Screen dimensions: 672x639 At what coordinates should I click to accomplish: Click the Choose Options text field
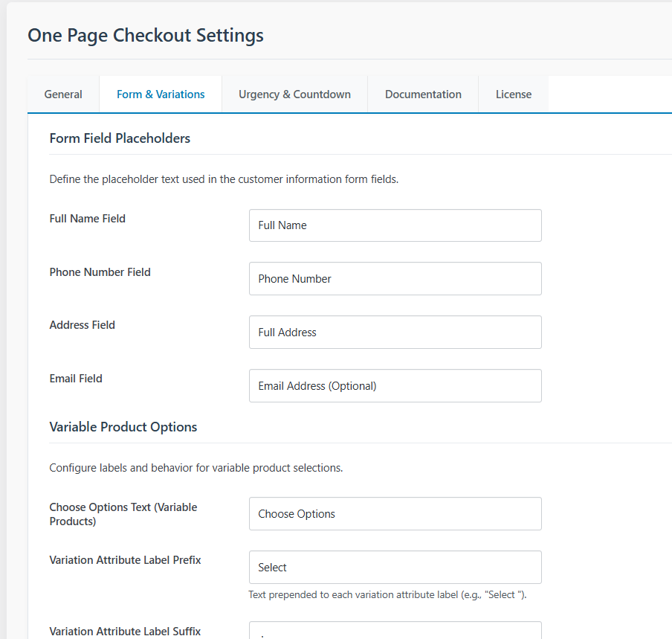[x=395, y=513]
